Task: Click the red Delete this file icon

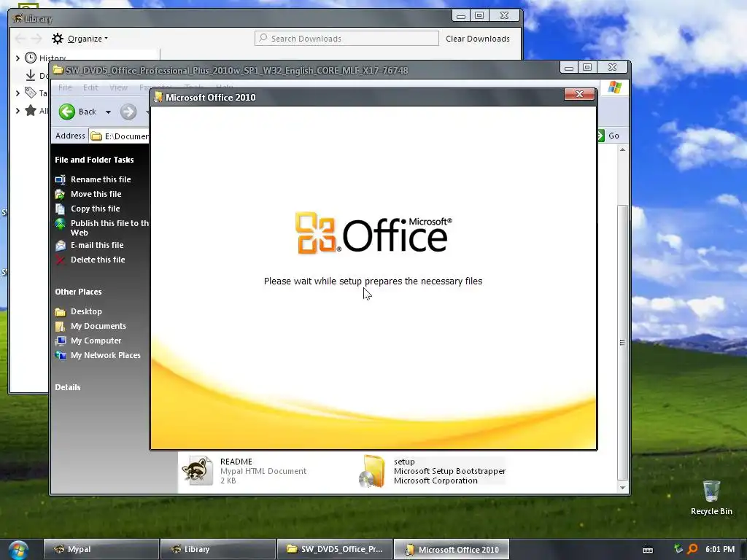Action: click(60, 260)
